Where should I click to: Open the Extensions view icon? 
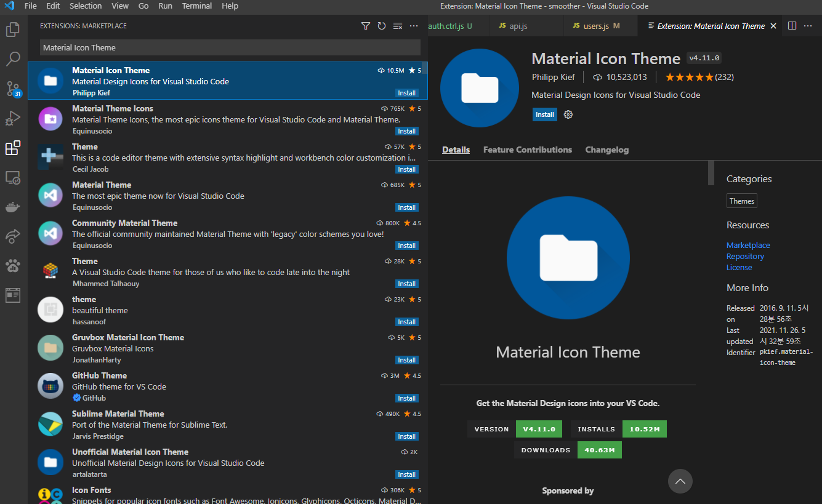pos(13,148)
